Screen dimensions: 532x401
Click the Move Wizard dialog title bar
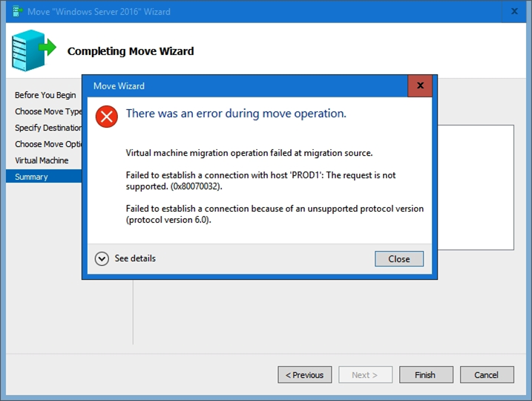[x=245, y=86]
